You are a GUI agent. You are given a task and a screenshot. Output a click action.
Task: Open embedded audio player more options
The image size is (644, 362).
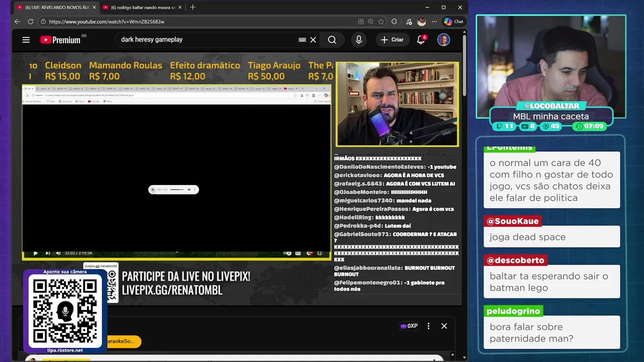(x=195, y=190)
